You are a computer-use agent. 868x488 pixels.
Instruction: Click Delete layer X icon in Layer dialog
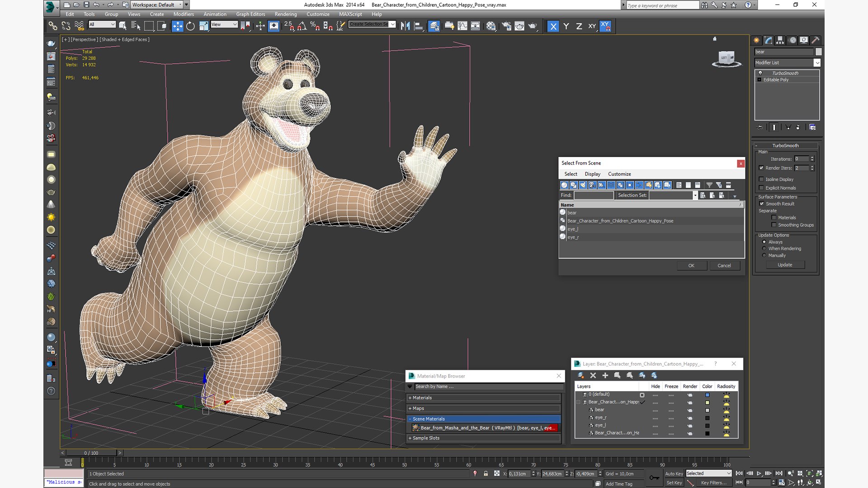pyautogui.click(x=593, y=375)
